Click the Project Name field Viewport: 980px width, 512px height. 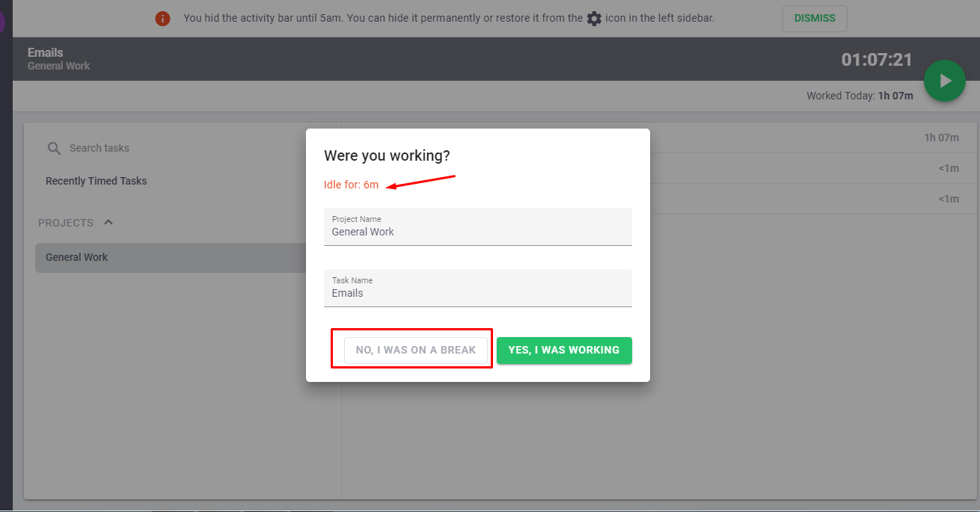(478, 226)
